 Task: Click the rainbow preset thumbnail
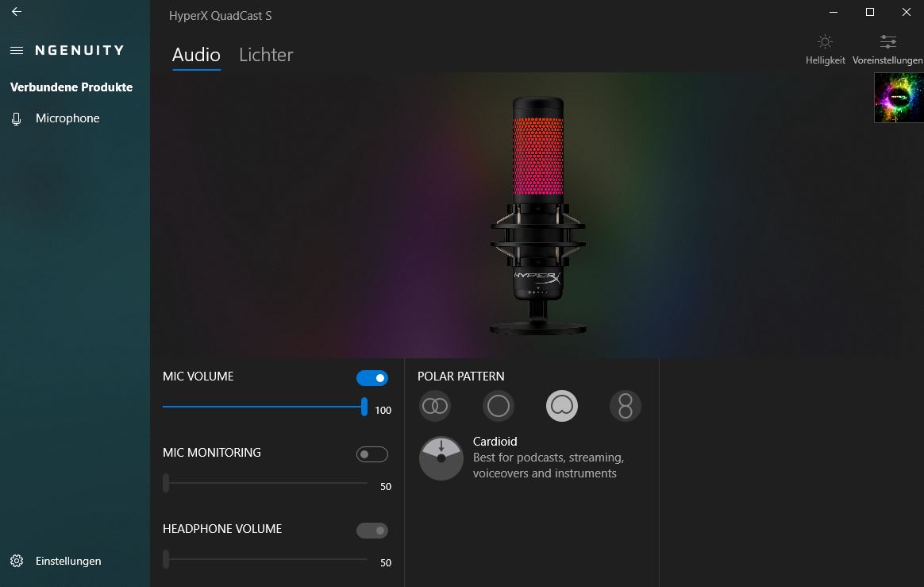click(x=899, y=98)
